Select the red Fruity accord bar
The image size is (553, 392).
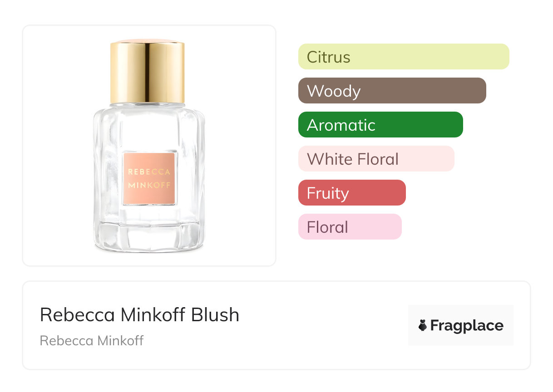[x=351, y=193]
